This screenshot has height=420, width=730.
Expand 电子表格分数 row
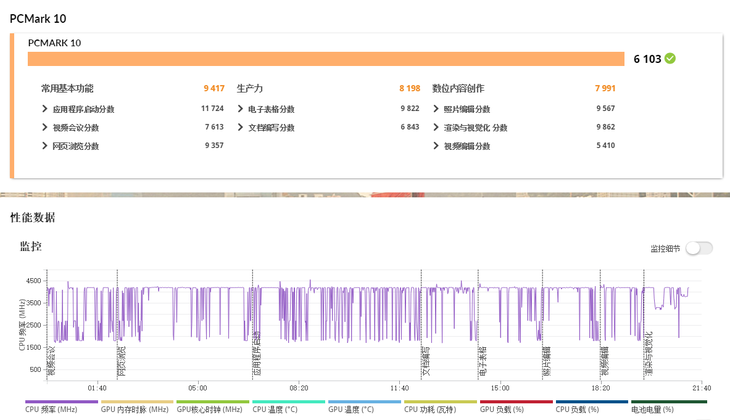(241, 109)
